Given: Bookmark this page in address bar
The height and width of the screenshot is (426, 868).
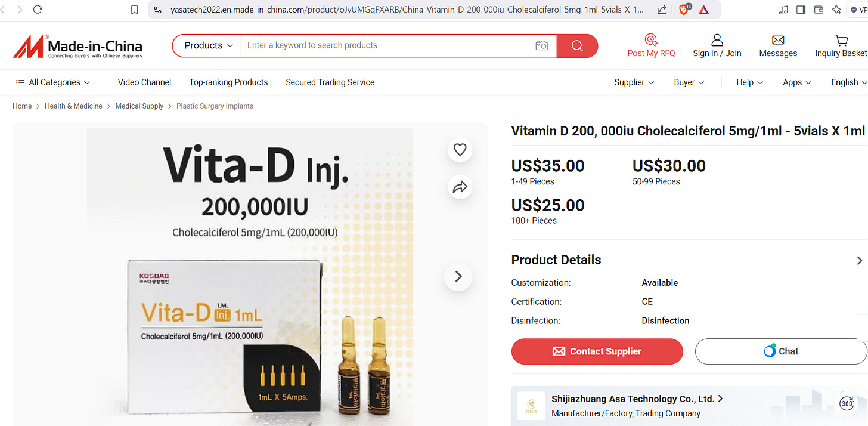Looking at the screenshot, I should pyautogui.click(x=135, y=10).
